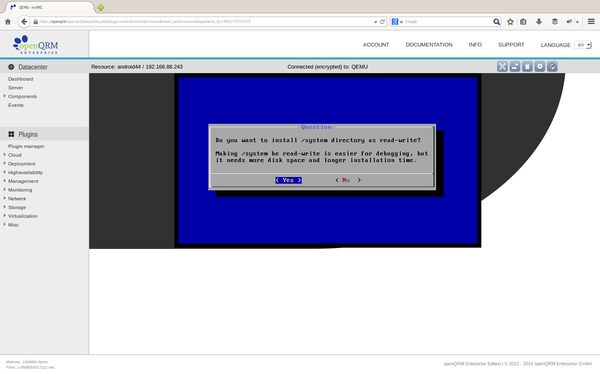Open the language en dropdown

click(583, 45)
